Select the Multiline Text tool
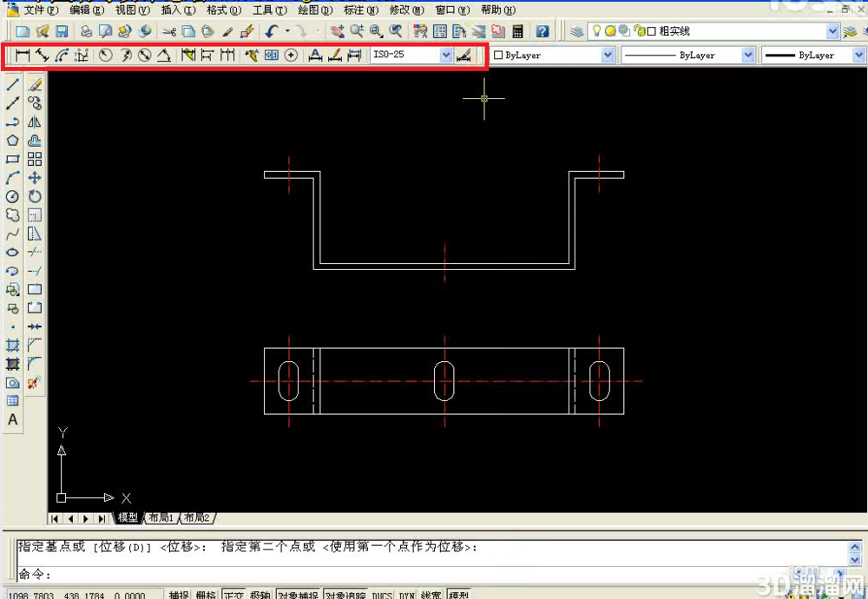The height and width of the screenshot is (599, 868). [x=13, y=419]
